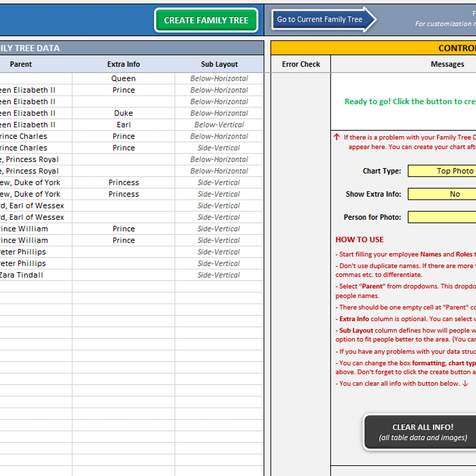This screenshot has height=476, width=476.
Task: Select 'Zara Tindall' Parent cell
Action: 36,275
